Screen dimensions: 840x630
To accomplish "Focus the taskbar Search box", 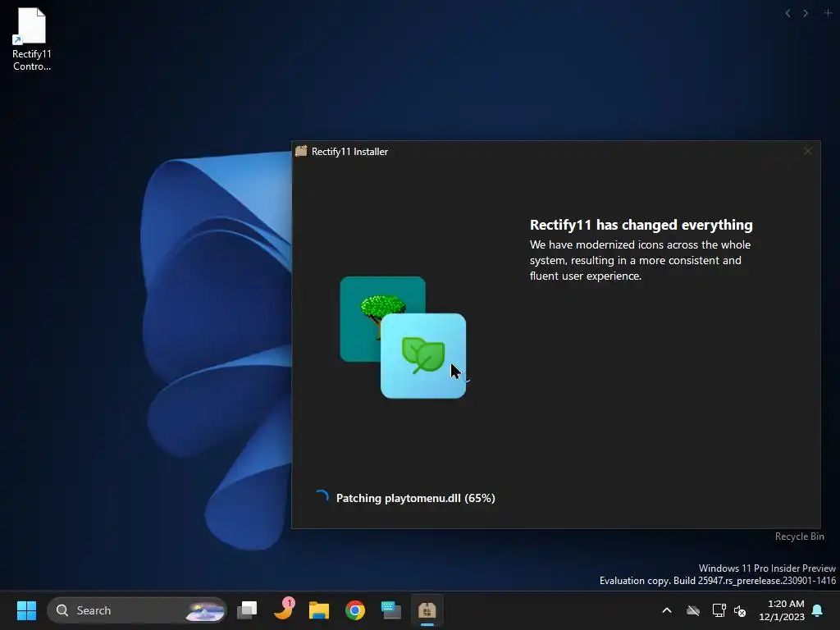I will point(137,610).
